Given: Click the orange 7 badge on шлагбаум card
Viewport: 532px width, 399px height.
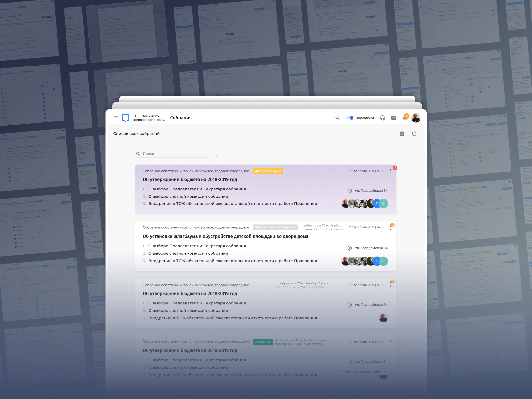Looking at the screenshot, I should [392, 225].
